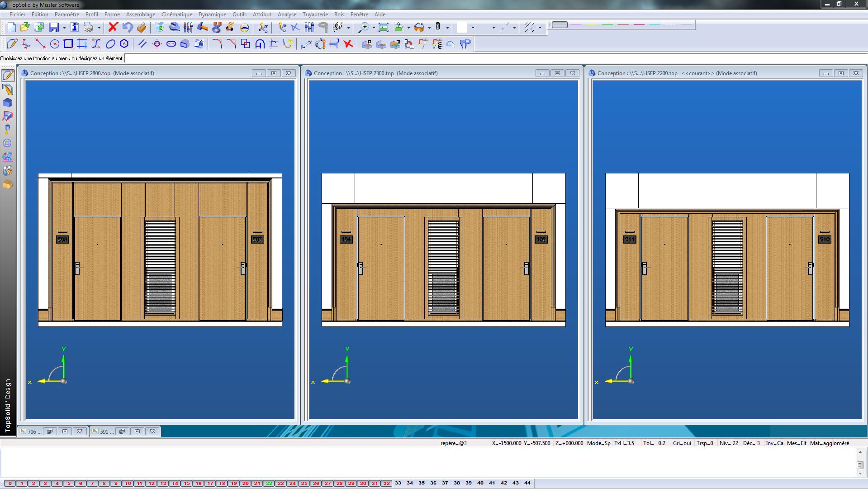Toggle layer 0 in the level bar

pos(10,483)
